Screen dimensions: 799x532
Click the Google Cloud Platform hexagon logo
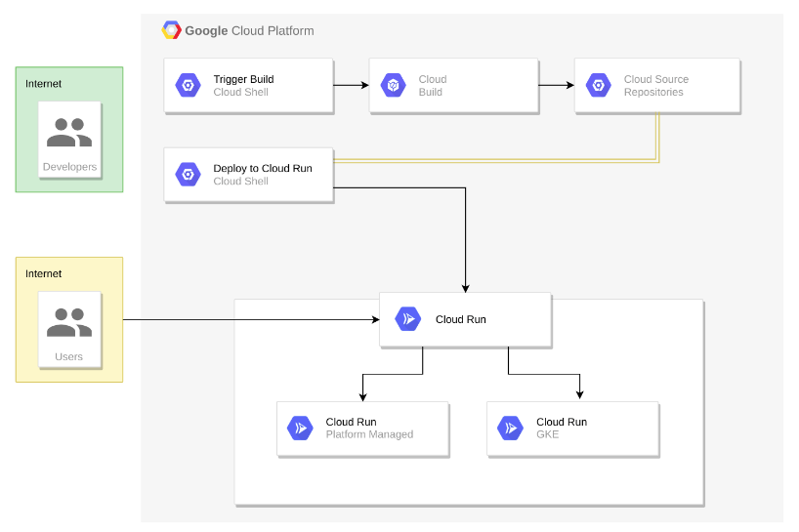[171, 30]
